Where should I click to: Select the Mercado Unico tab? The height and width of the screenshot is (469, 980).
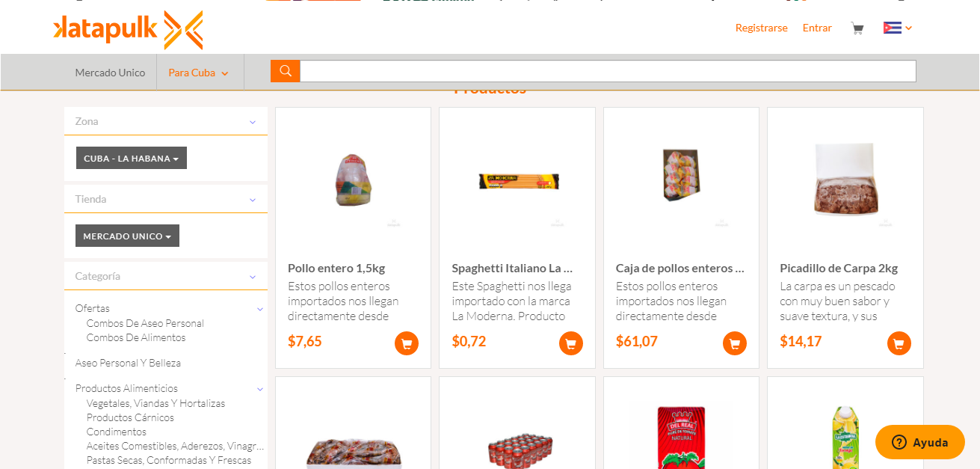tap(110, 73)
